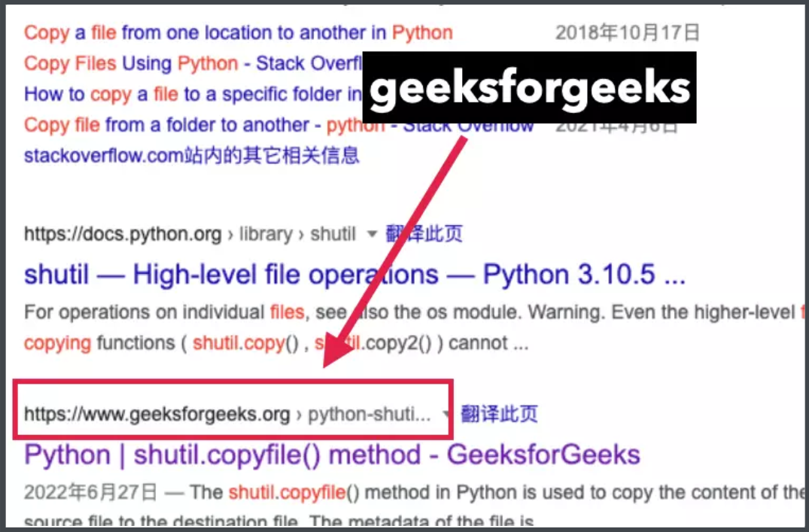Click the 2018年10月17日 date text
809x532 pixels.
point(628,32)
